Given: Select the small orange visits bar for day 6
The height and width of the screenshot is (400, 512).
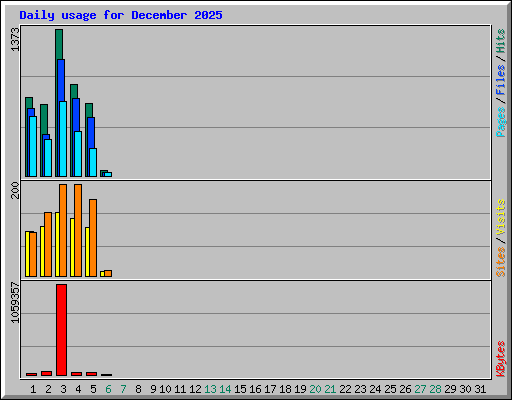Looking at the screenshot, I should [x=108, y=274].
